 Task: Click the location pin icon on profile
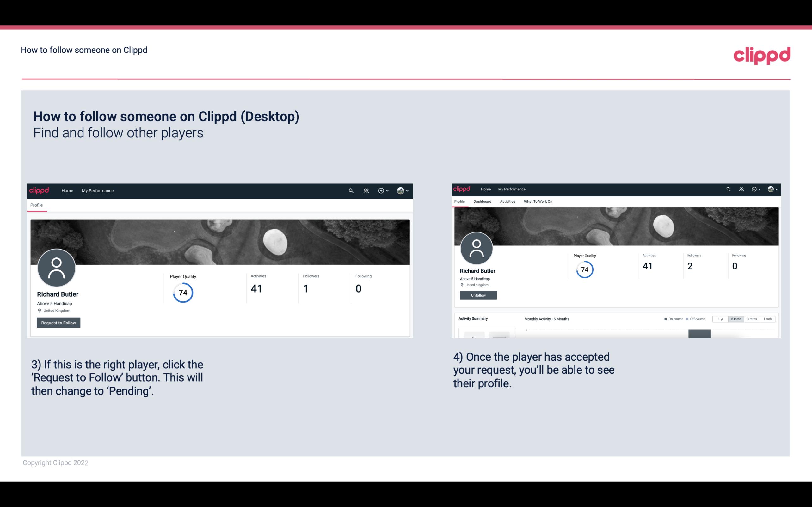39,310
